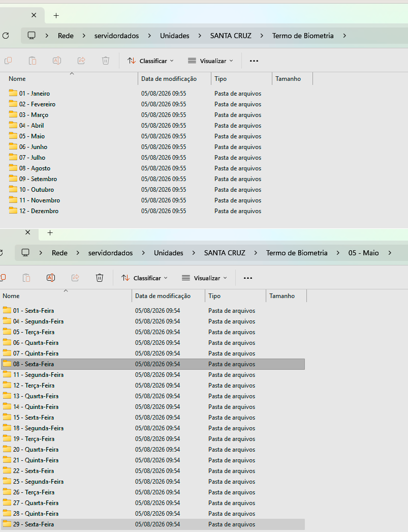The image size is (408, 532).
Task: Close the tab in the lower window
Action: click(28, 232)
